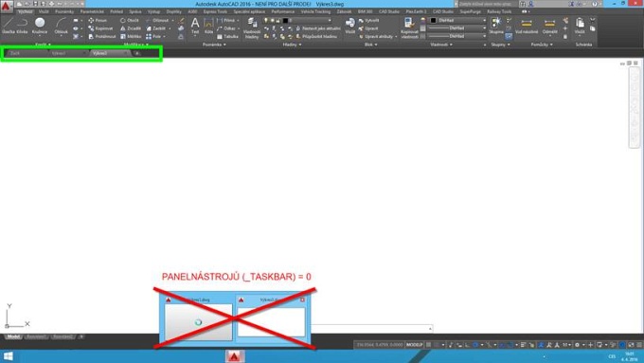Click Upravit block edit button
Image resolution: width=644 pixels, height=363 pixels.
tap(368, 28)
